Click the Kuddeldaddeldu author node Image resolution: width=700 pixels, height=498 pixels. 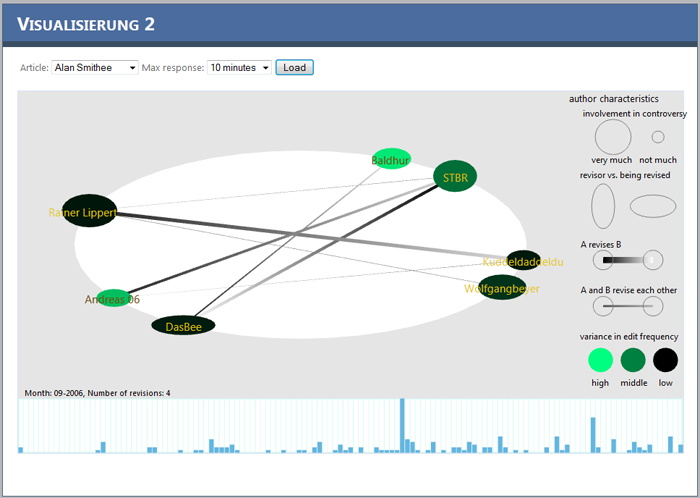tap(523, 260)
